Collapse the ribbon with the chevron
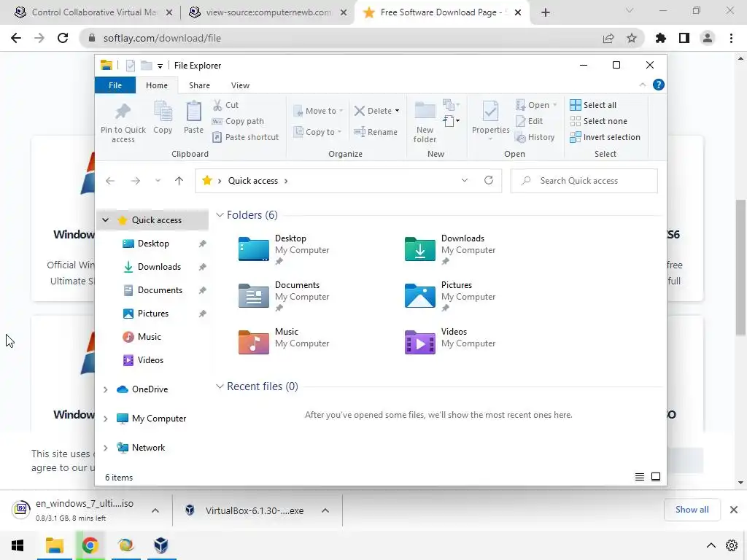The image size is (747, 560). 642,85
